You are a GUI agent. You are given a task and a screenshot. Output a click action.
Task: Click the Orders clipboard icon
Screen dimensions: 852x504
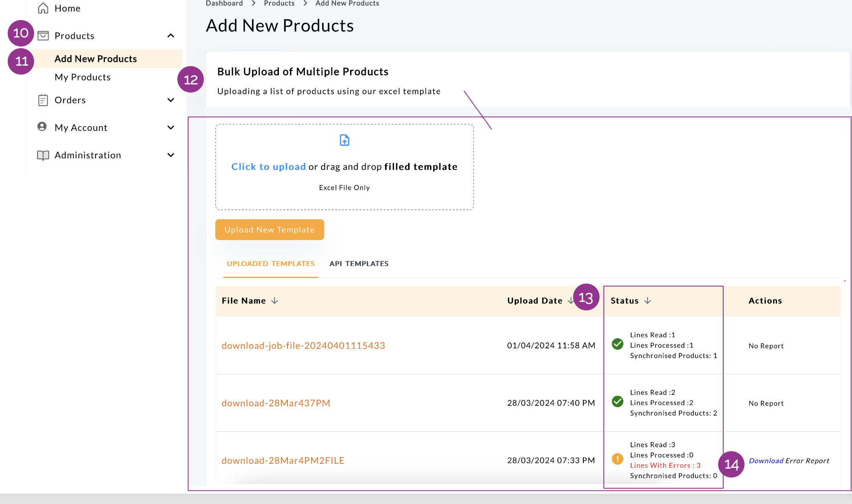tap(43, 100)
